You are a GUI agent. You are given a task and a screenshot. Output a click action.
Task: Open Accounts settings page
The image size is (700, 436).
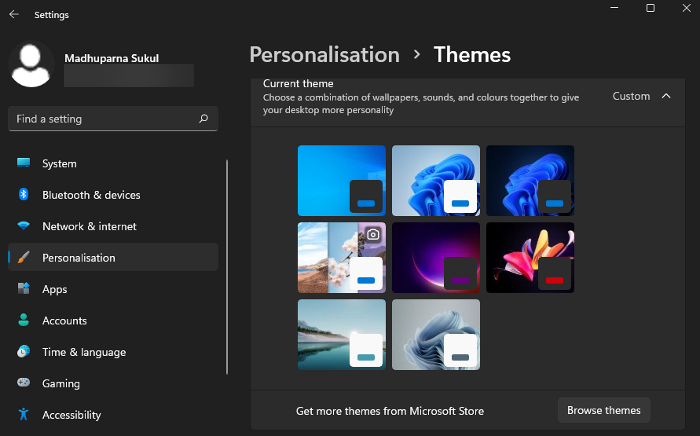[x=113, y=320]
